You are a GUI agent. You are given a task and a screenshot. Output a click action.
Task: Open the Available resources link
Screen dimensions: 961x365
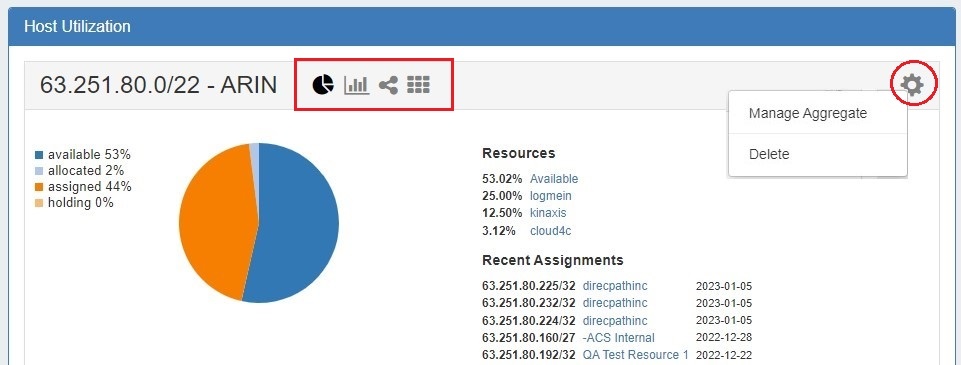(x=554, y=179)
